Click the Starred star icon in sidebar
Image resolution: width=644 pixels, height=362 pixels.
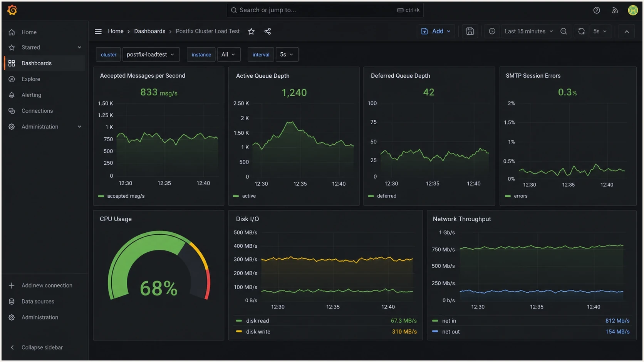12,47
